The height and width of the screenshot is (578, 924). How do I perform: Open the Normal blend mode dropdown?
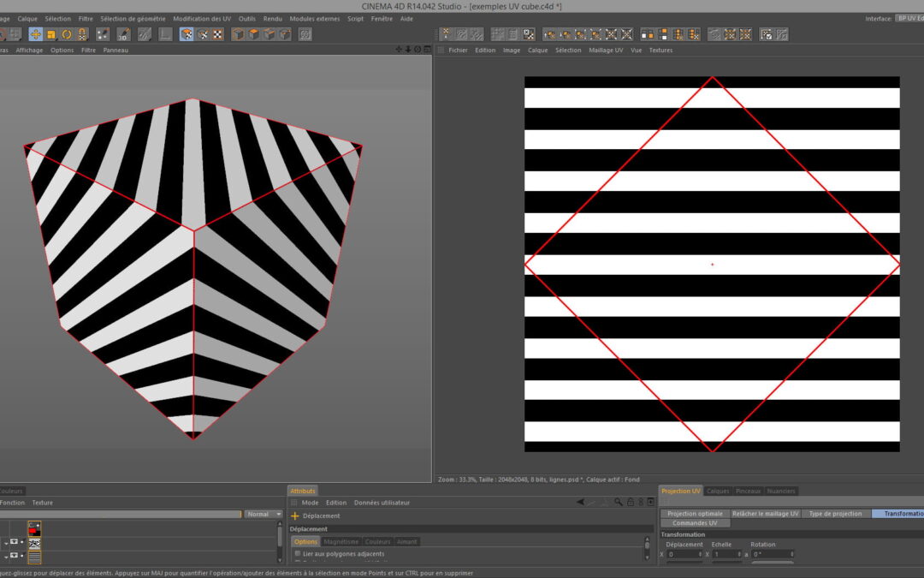(263, 514)
